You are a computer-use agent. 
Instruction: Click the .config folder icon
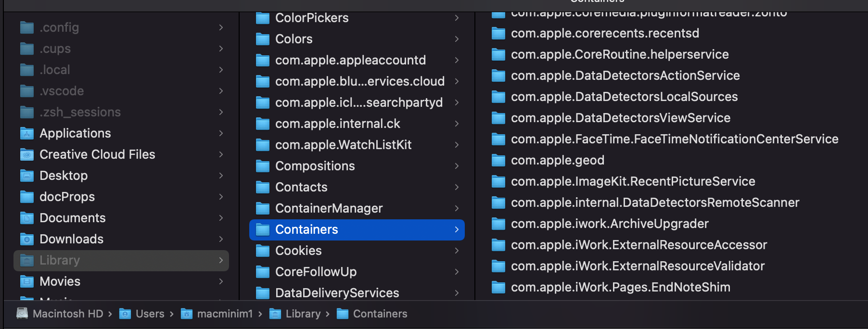click(27, 27)
